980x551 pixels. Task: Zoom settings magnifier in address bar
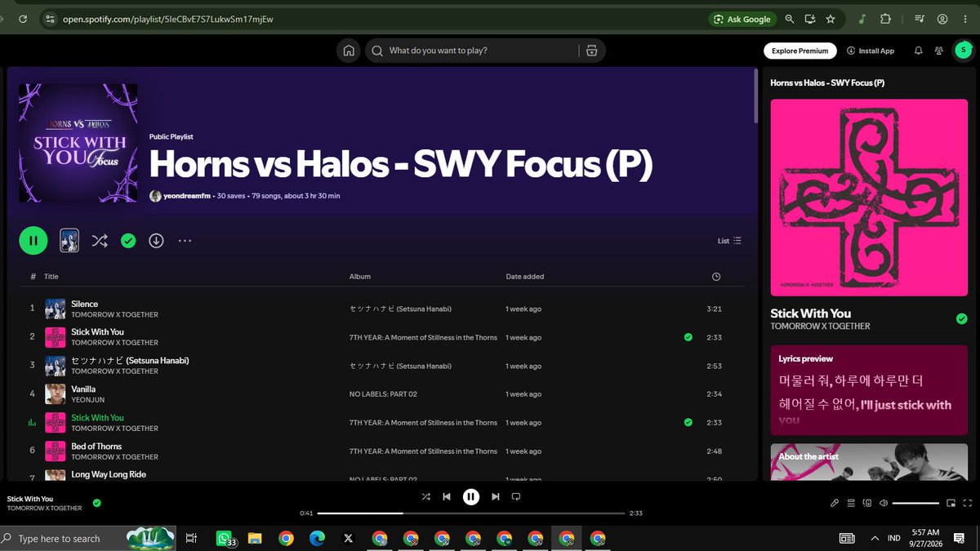click(790, 19)
